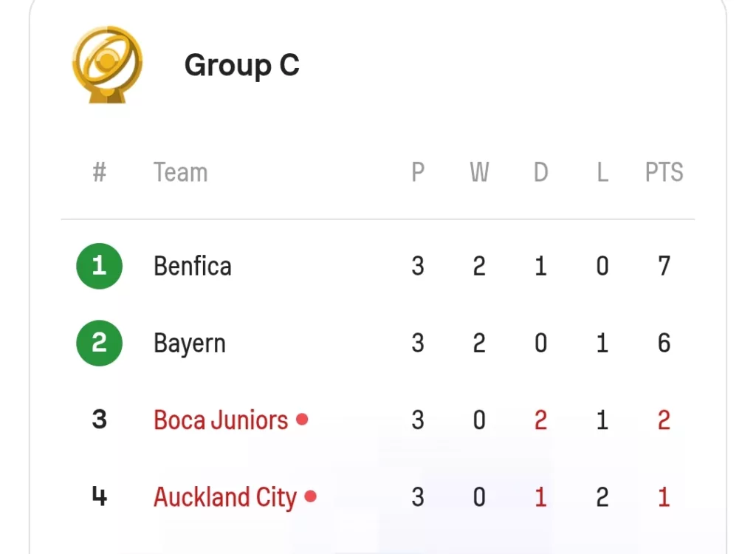Click the red dot beside Auckland City
The width and height of the screenshot is (756, 554).
click(311, 496)
